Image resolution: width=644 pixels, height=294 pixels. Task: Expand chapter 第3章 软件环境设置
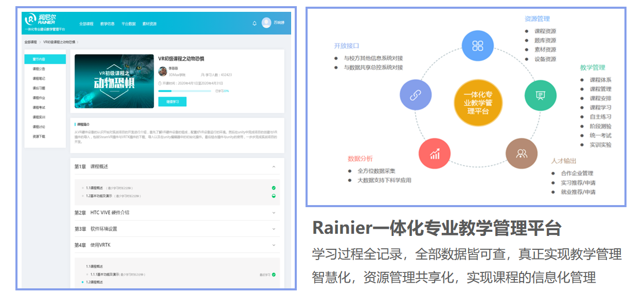click(x=274, y=229)
